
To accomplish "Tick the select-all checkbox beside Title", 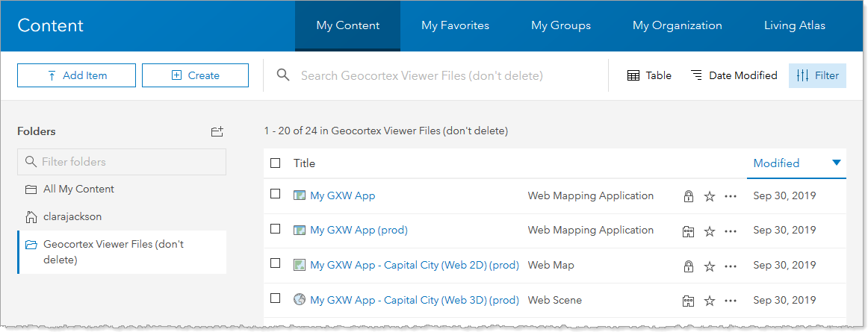I will point(275,163).
